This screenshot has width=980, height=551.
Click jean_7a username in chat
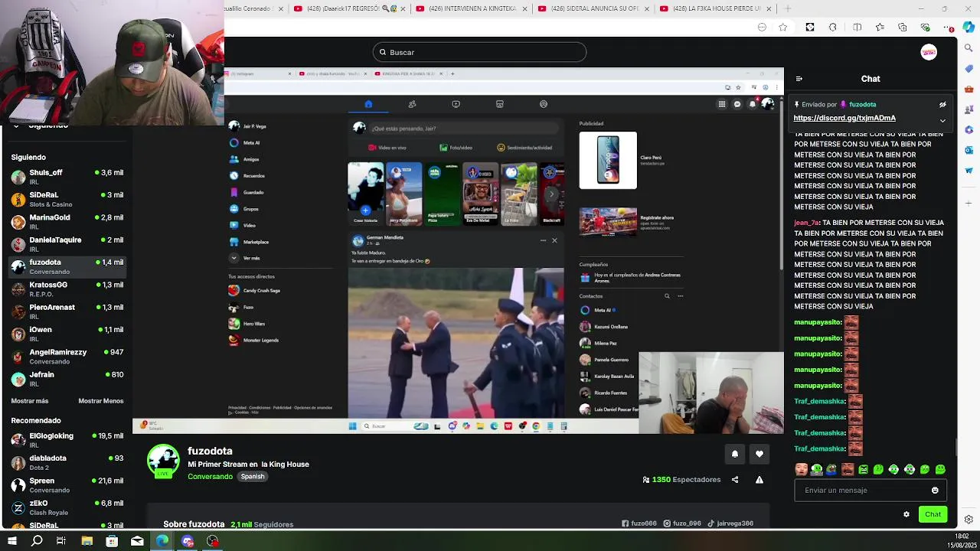click(806, 223)
